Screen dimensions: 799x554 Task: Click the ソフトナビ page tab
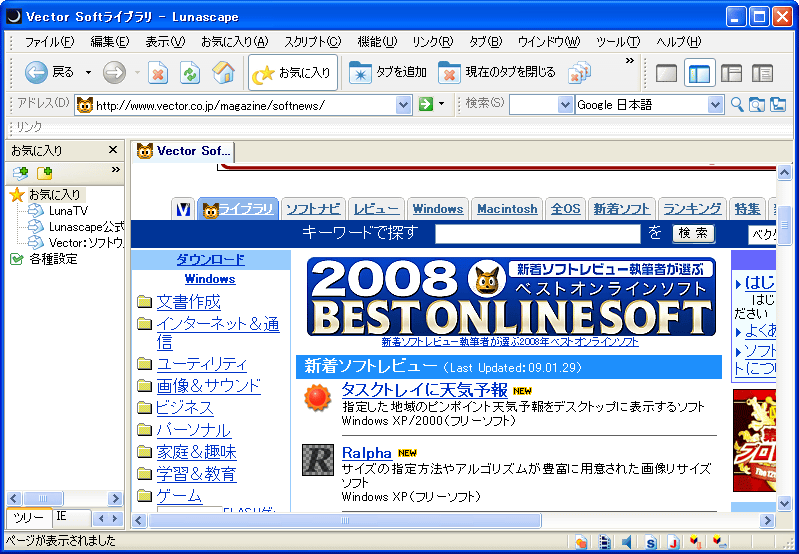point(312,208)
